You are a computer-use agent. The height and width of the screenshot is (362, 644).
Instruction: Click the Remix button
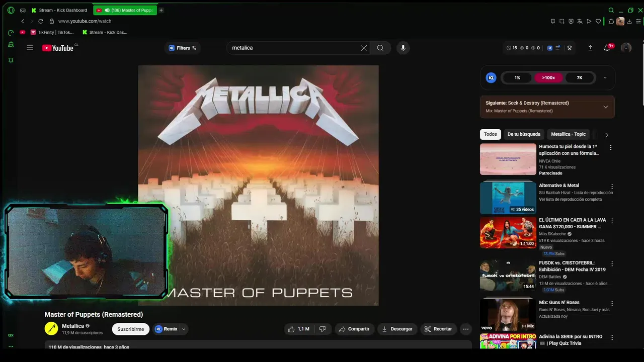[x=167, y=329]
